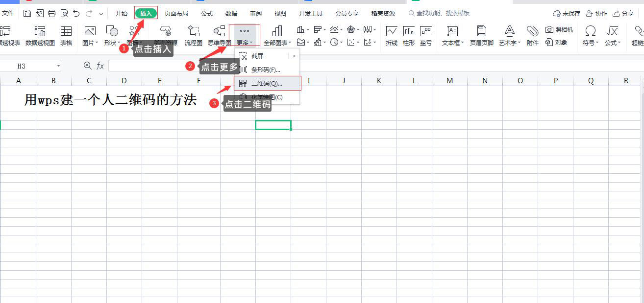
Task: Open the 图片 insert picture dropdown
Action: [x=90, y=36]
